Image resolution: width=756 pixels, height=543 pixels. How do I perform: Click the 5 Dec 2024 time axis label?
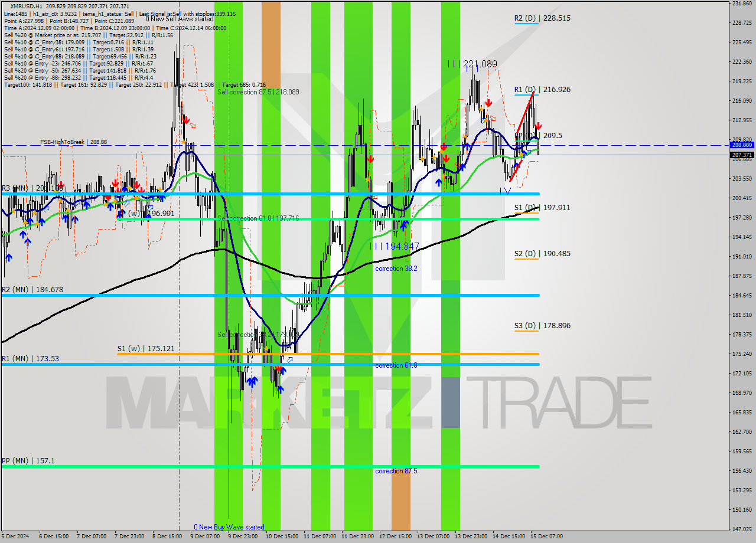point(15,537)
